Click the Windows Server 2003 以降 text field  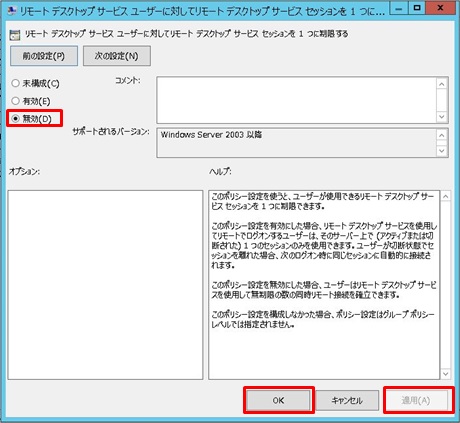(297, 143)
